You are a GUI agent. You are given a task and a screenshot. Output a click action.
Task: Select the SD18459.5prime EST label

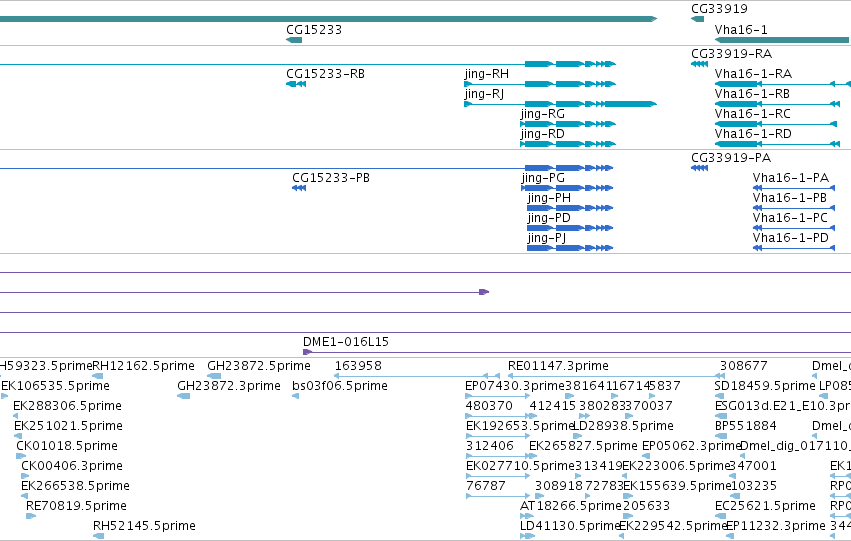[x=765, y=386]
